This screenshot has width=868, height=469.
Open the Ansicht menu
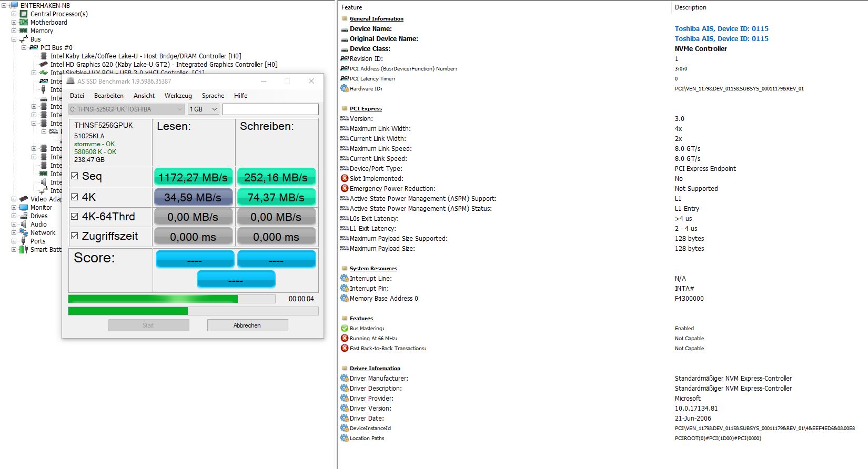point(144,95)
